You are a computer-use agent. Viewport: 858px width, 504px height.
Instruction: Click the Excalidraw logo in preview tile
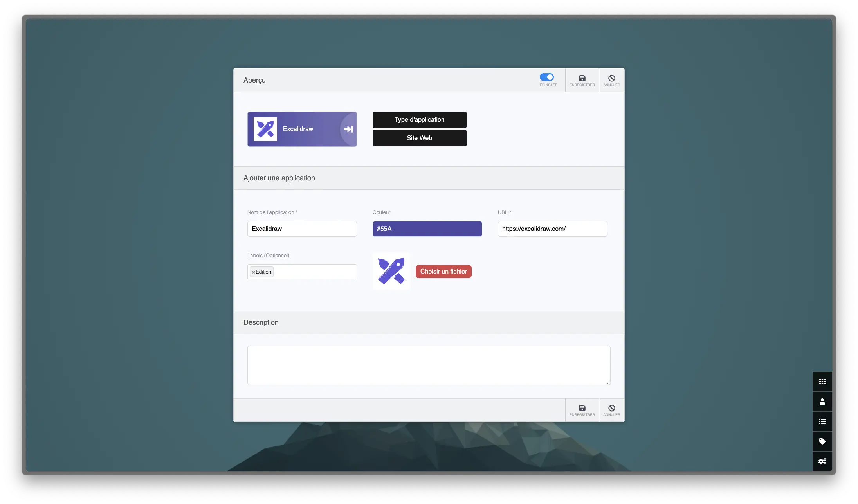tap(265, 129)
